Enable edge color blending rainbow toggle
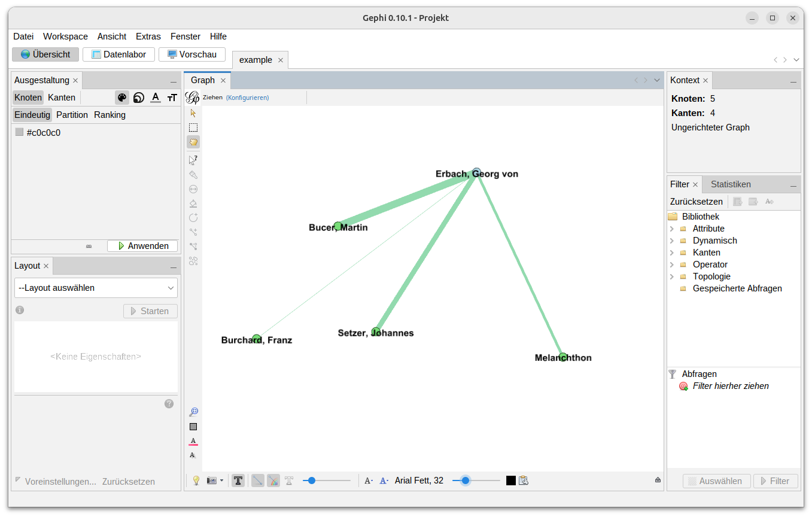 point(273,480)
